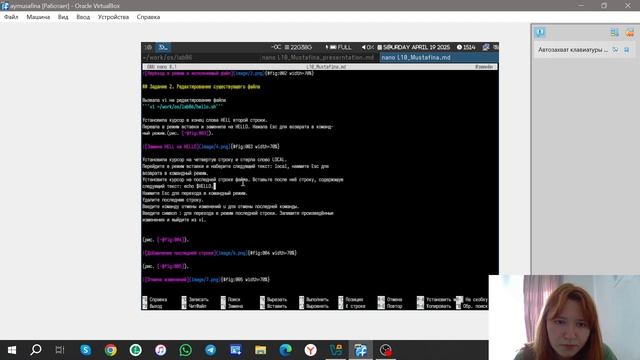Click the Отмена shortcut in the nano footer

click(x=390, y=299)
